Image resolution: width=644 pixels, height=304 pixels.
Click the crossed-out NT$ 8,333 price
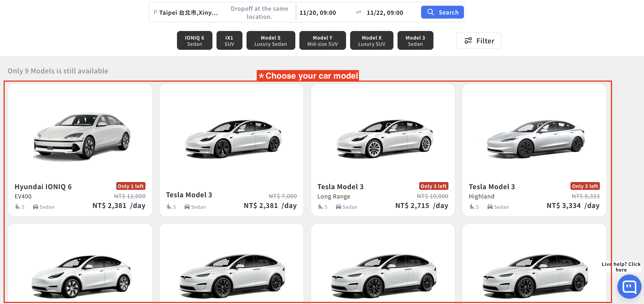click(585, 196)
